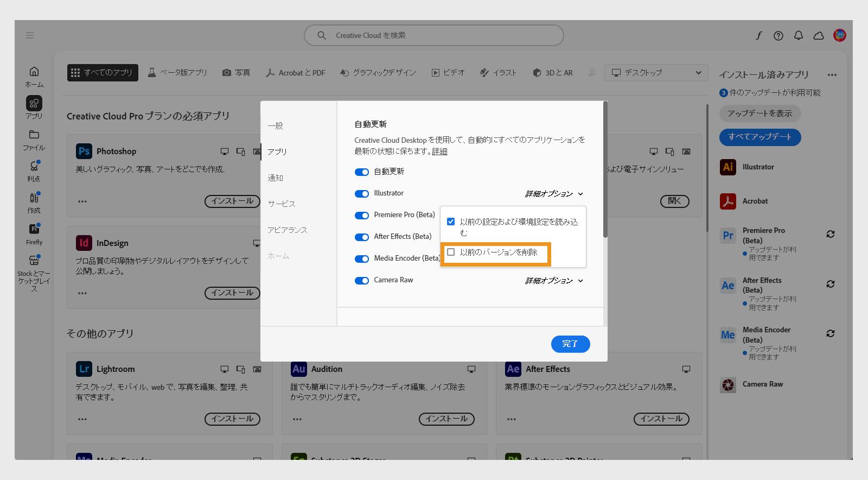This screenshot has height=480, width=868.
Task: Switch to Acrobat と PDF category tab
Action: click(x=296, y=73)
